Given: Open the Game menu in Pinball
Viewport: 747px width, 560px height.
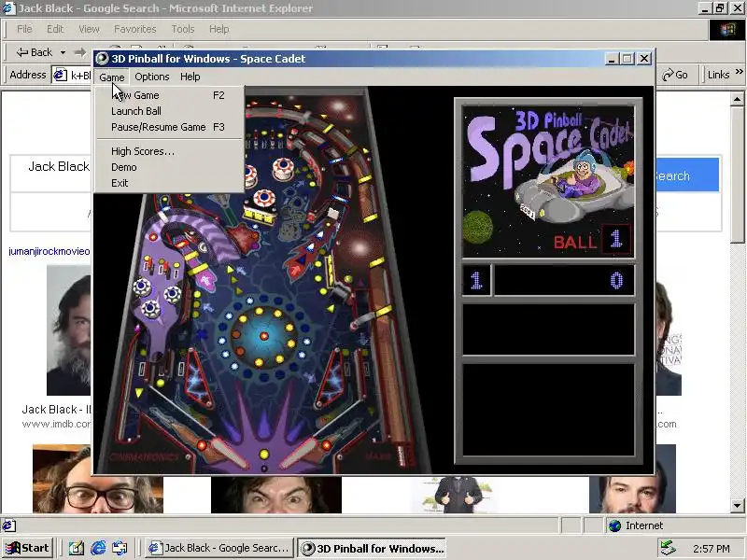Looking at the screenshot, I should pos(112,77).
